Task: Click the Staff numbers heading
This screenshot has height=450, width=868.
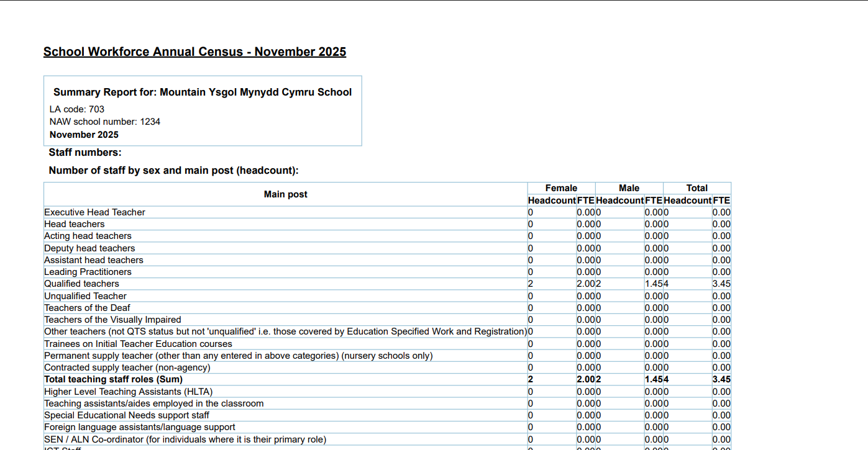Action: click(x=85, y=153)
